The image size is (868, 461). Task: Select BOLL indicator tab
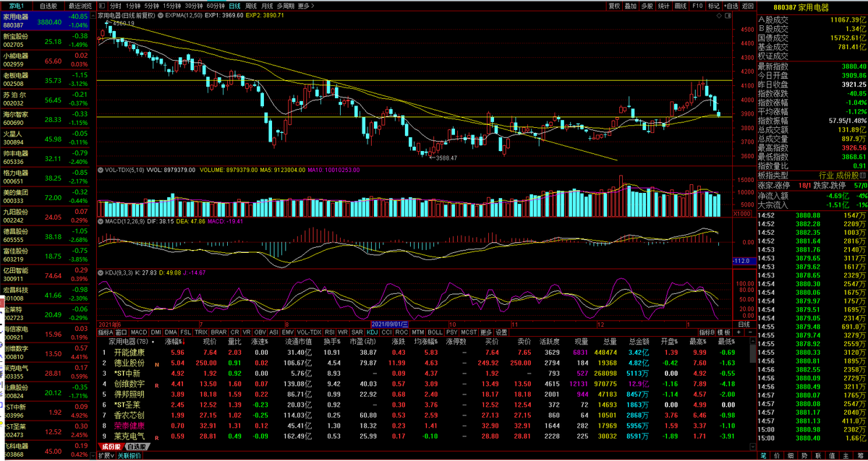click(x=435, y=332)
